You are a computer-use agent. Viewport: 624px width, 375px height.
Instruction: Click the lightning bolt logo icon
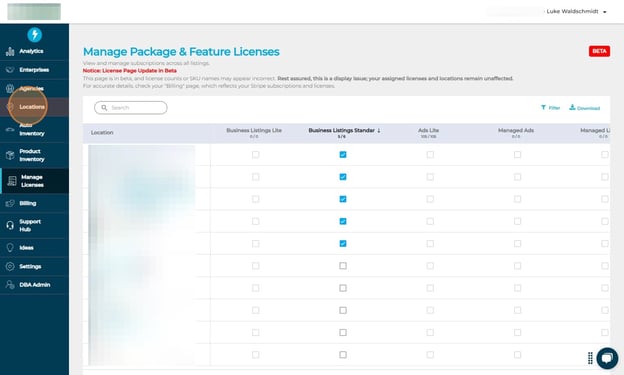click(x=35, y=35)
